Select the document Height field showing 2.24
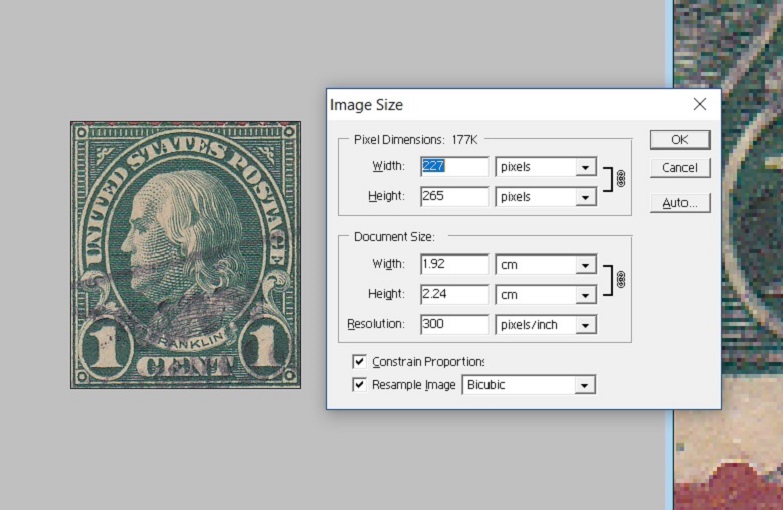Image resolution: width=783 pixels, height=510 pixels. (454, 294)
